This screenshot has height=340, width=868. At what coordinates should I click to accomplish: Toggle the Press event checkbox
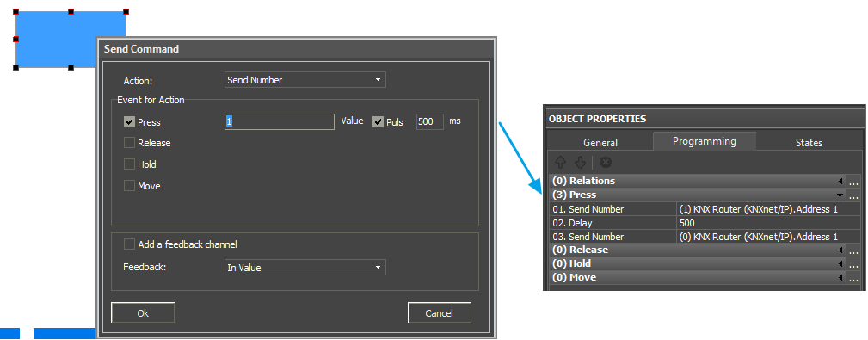click(130, 122)
